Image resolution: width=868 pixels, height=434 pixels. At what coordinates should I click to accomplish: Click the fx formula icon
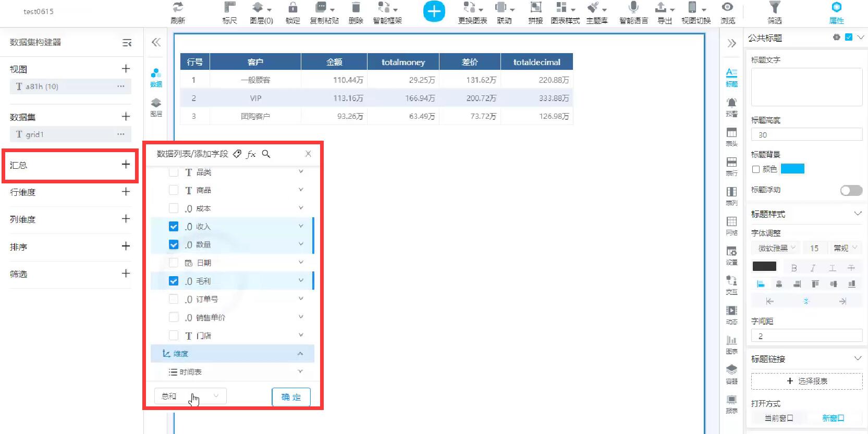click(251, 154)
